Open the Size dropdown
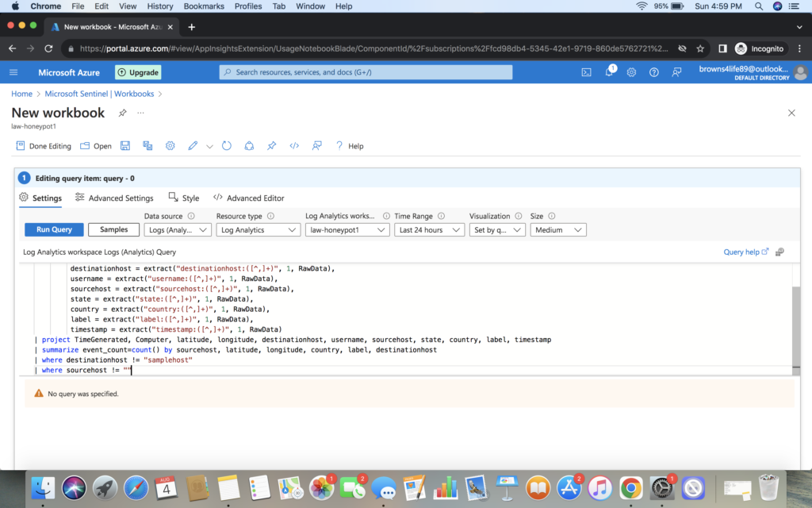This screenshot has width=812, height=508. pos(558,229)
